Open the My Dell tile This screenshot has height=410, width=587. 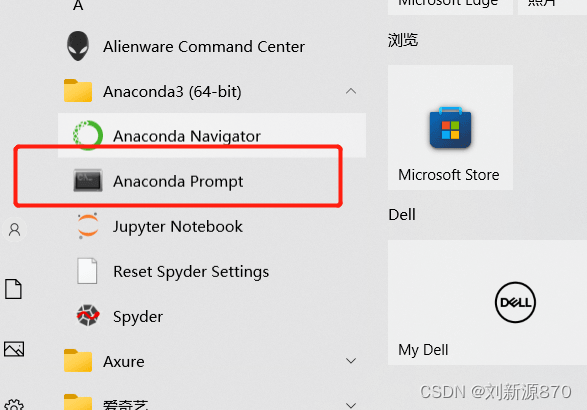pyautogui.click(x=487, y=303)
